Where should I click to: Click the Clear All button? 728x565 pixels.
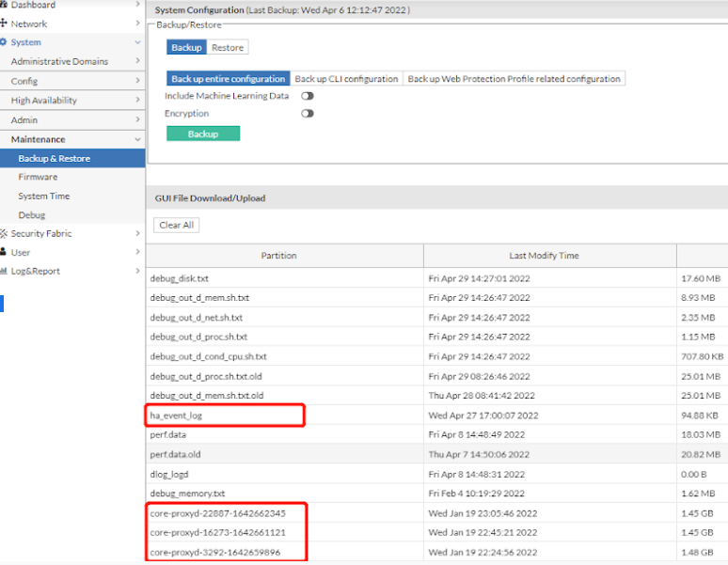click(x=177, y=225)
